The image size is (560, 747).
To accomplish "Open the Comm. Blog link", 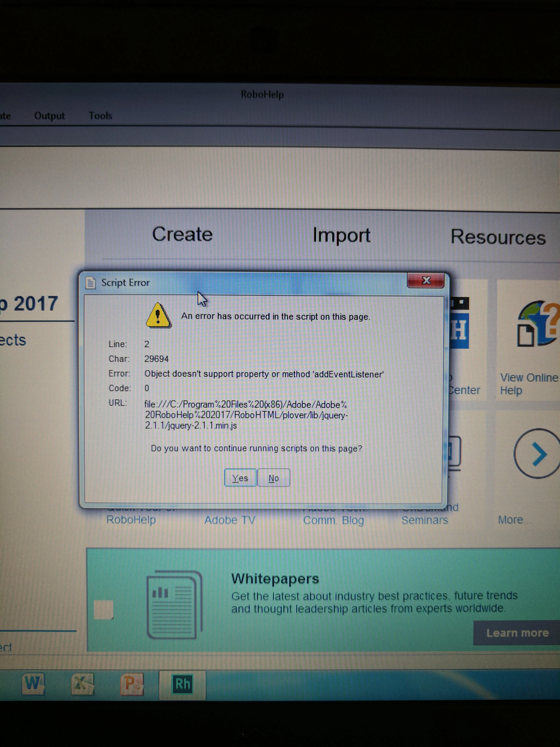I will coord(333,520).
